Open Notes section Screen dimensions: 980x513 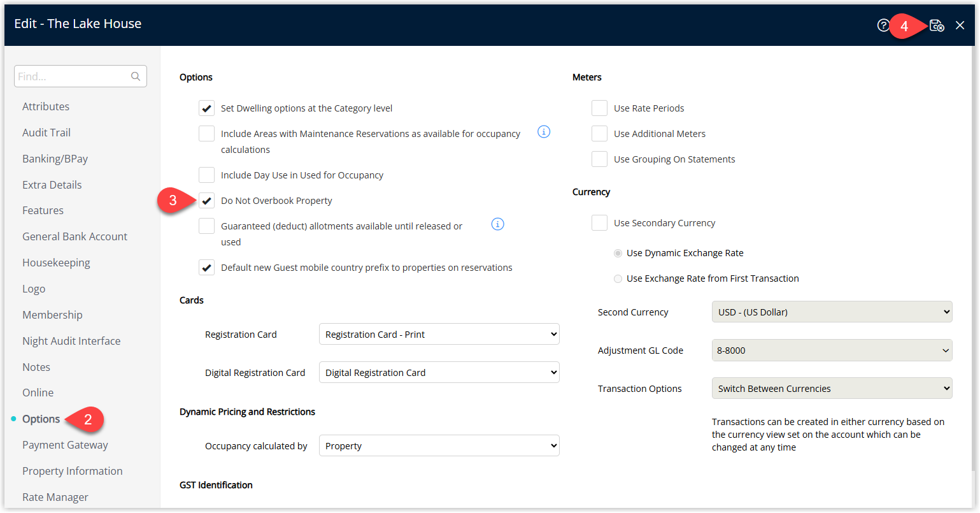coord(36,367)
